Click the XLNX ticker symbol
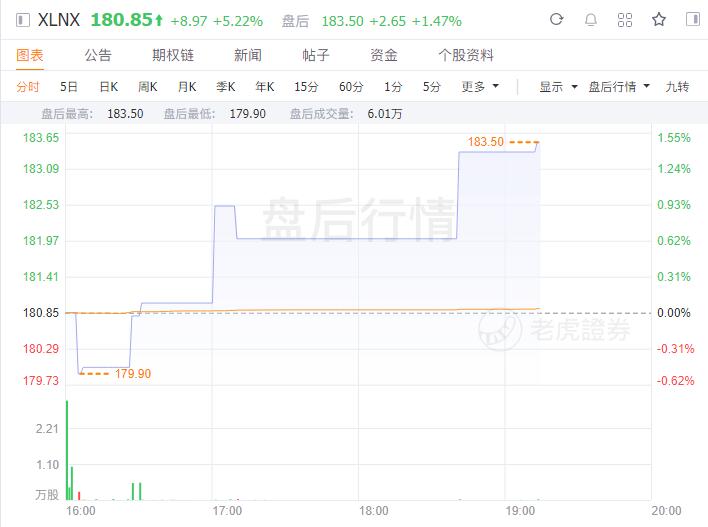The width and height of the screenshot is (708, 527). (x=59, y=20)
